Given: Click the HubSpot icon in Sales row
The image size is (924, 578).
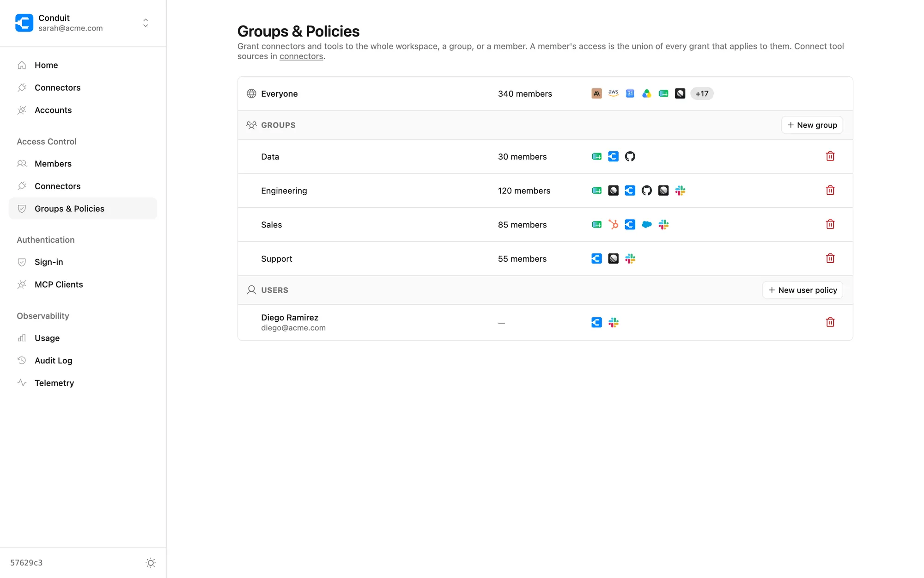Looking at the screenshot, I should tap(614, 224).
